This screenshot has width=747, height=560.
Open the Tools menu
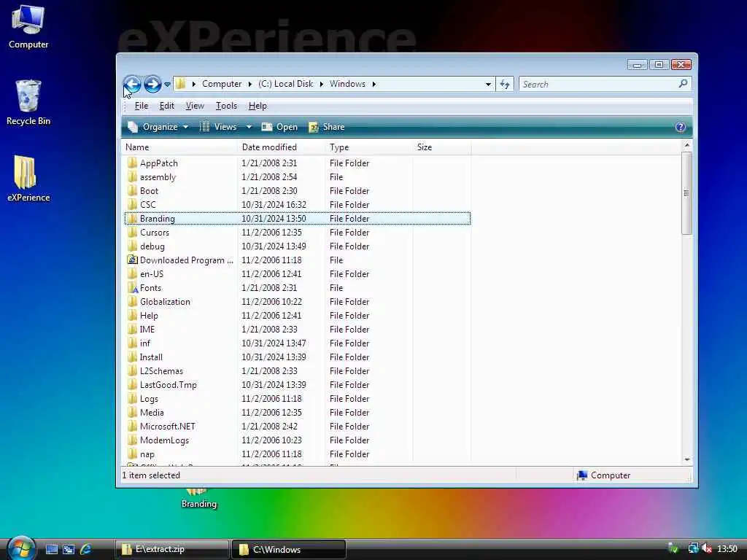coord(226,106)
